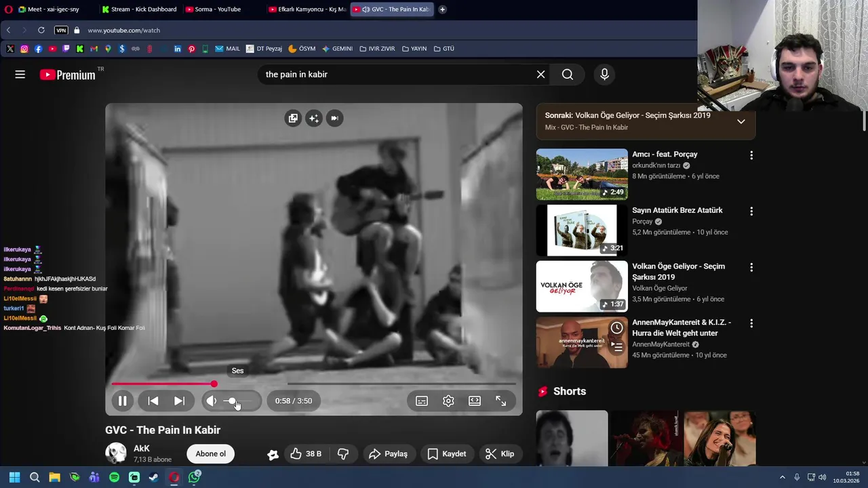Open WhatsApp from the taskbar
The image size is (868, 488).
point(195,477)
